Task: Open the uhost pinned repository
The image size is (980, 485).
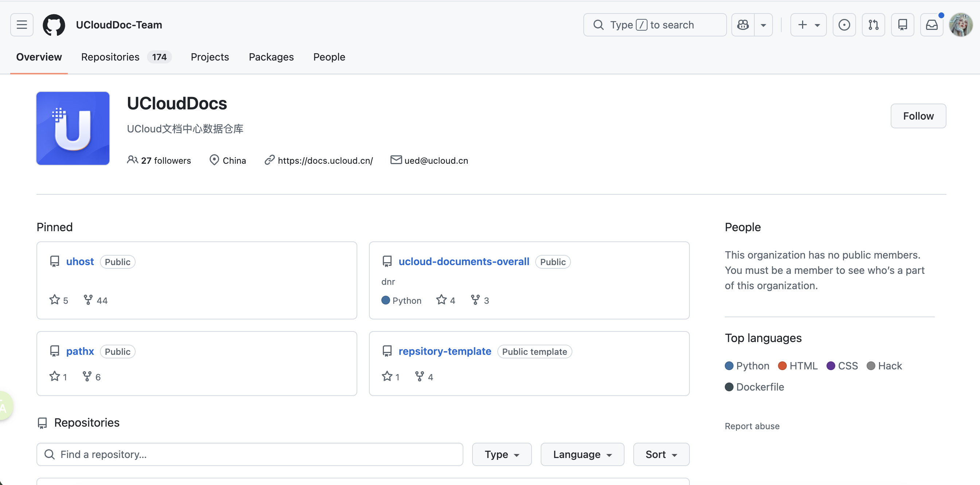Action: point(80,262)
